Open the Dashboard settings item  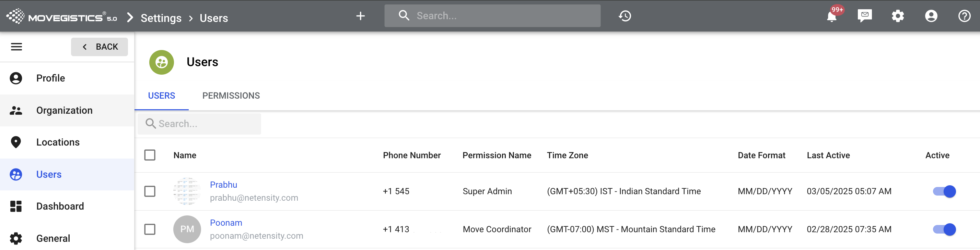pos(60,206)
